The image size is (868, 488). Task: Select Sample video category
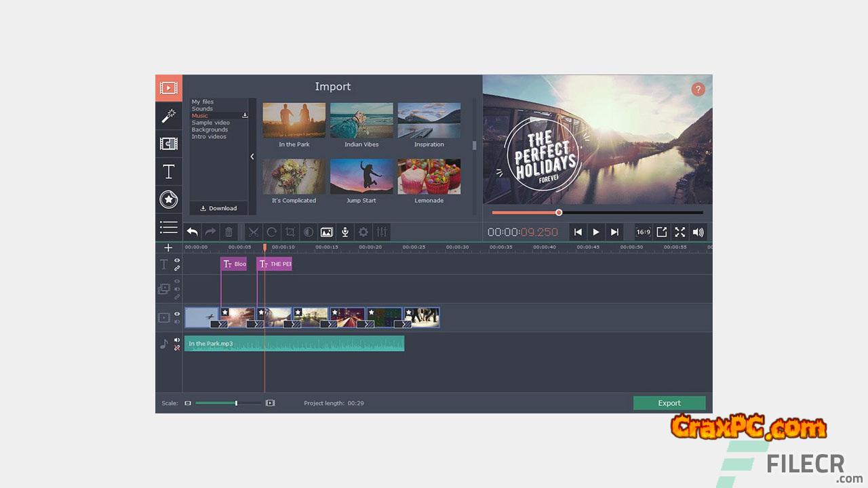pyautogui.click(x=210, y=123)
